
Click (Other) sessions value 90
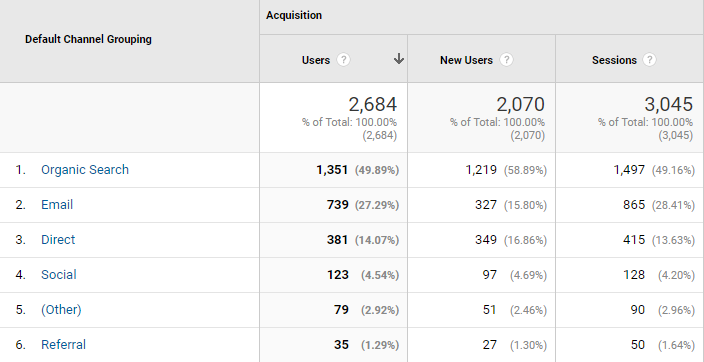(638, 310)
